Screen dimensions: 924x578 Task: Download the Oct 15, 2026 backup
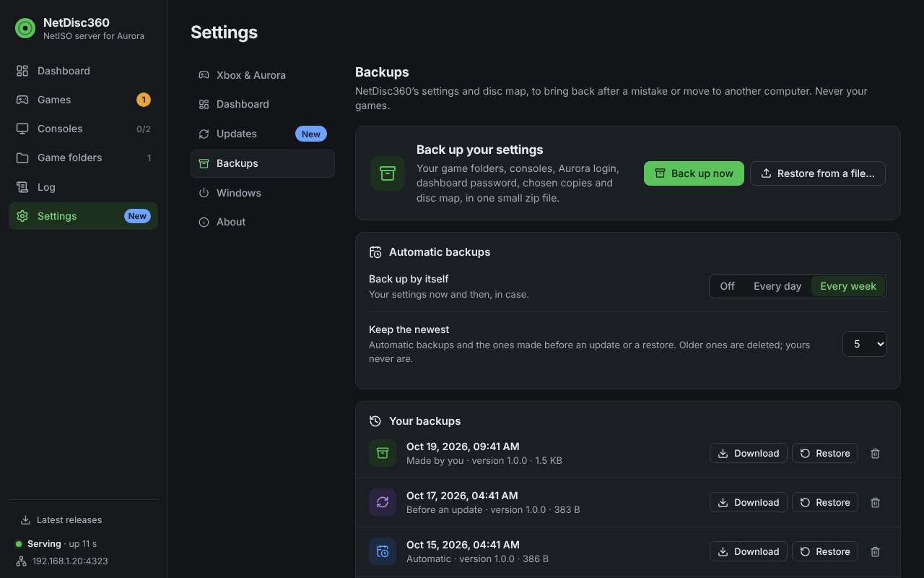point(749,551)
